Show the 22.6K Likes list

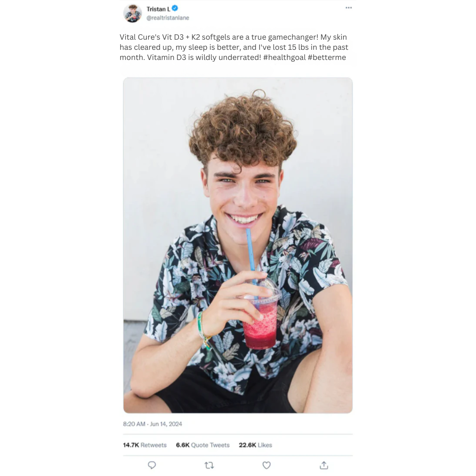pyautogui.click(x=256, y=445)
